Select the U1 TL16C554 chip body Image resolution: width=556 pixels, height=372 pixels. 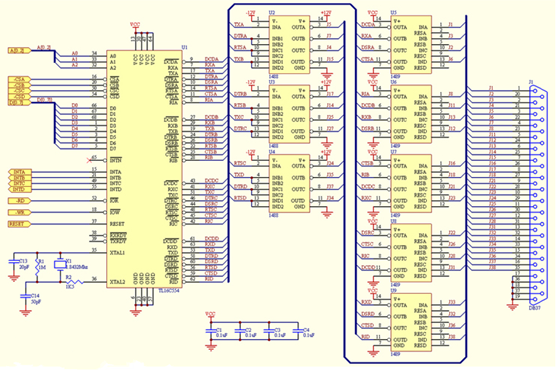144,169
